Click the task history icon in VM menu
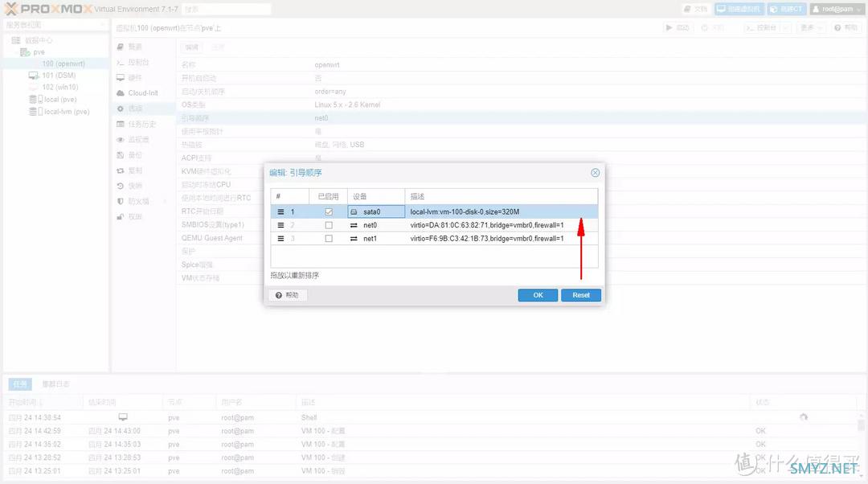Viewport: 868px width, 484px height. click(x=120, y=125)
